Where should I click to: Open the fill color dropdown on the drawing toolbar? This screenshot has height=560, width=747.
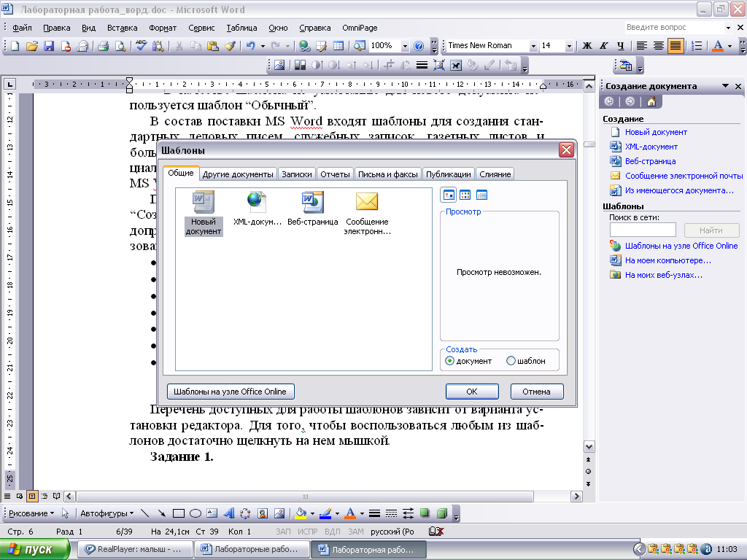click(x=312, y=513)
